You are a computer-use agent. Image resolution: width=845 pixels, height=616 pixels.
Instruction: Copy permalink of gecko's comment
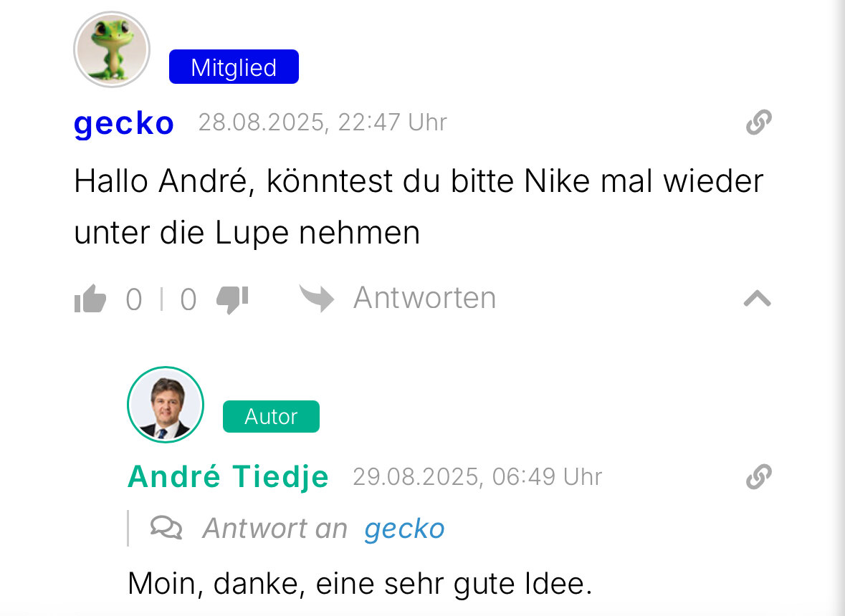[x=758, y=122]
